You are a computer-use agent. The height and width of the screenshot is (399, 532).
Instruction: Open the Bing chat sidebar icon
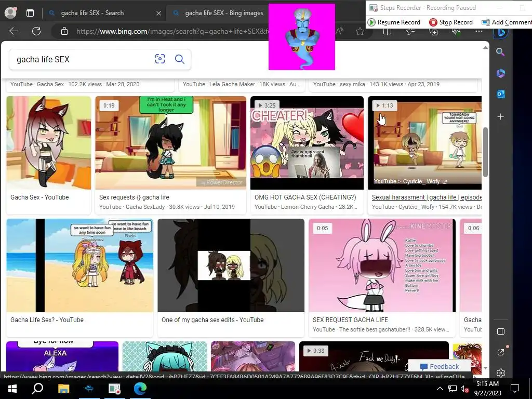pos(501,33)
